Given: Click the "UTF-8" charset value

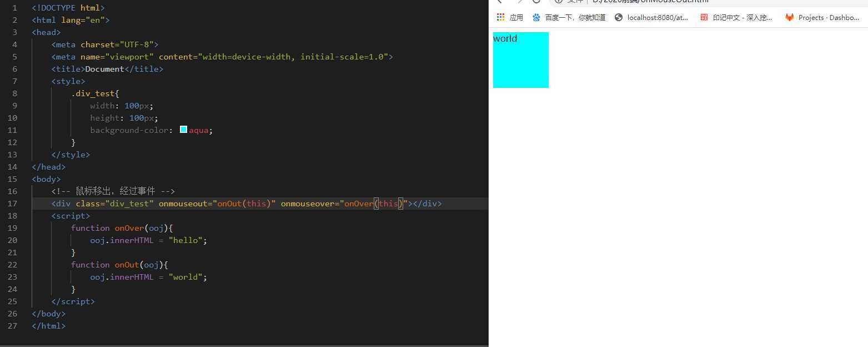Looking at the screenshot, I should click(x=139, y=44).
